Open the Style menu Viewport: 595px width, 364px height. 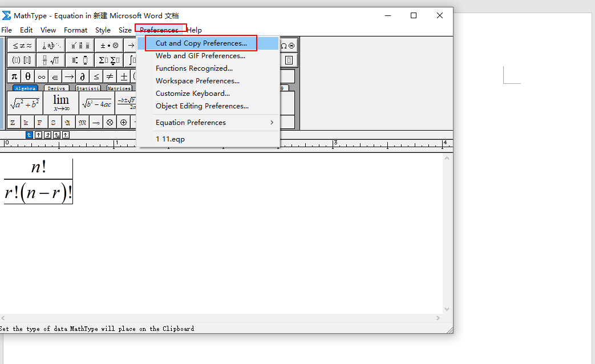pyautogui.click(x=103, y=30)
